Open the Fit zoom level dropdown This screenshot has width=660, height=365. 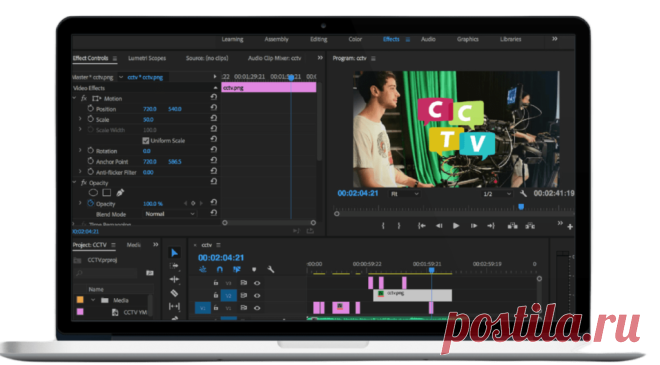point(404,194)
